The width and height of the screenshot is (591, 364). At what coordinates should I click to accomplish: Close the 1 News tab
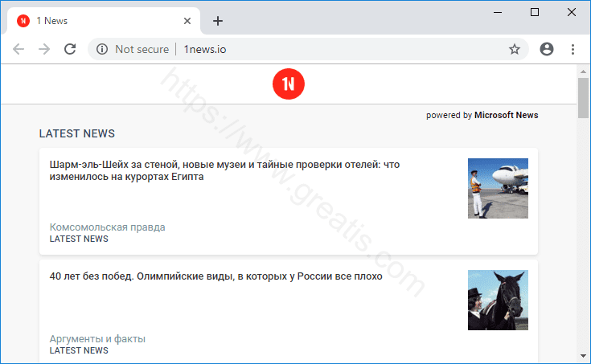point(187,21)
